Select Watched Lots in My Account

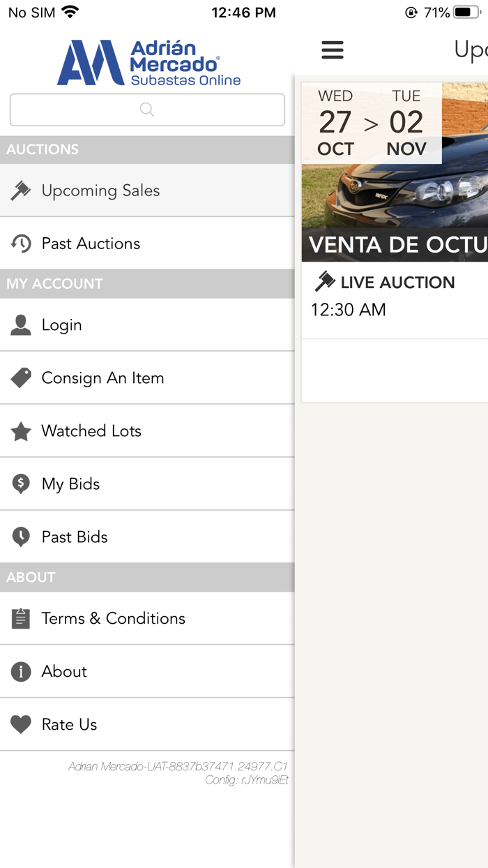(x=91, y=431)
